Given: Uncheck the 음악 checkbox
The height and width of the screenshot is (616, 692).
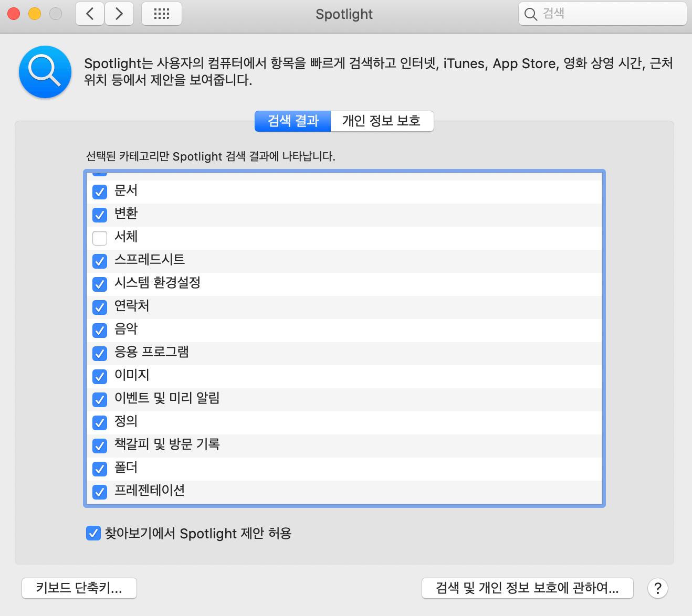Looking at the screenshot, I should (100, 330).
